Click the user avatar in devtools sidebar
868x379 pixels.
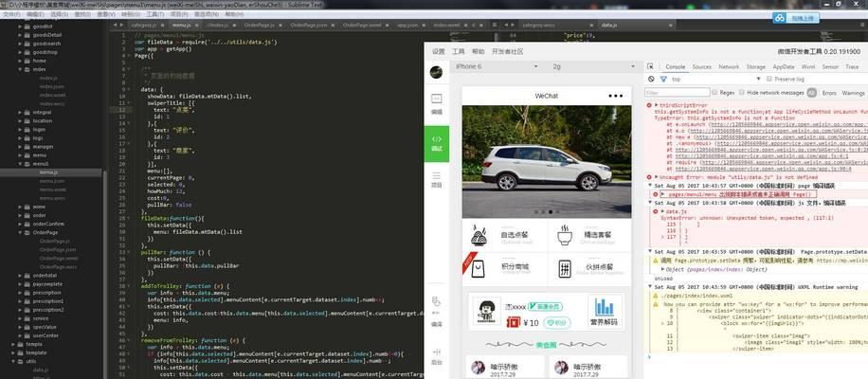[x=436, y=72]
